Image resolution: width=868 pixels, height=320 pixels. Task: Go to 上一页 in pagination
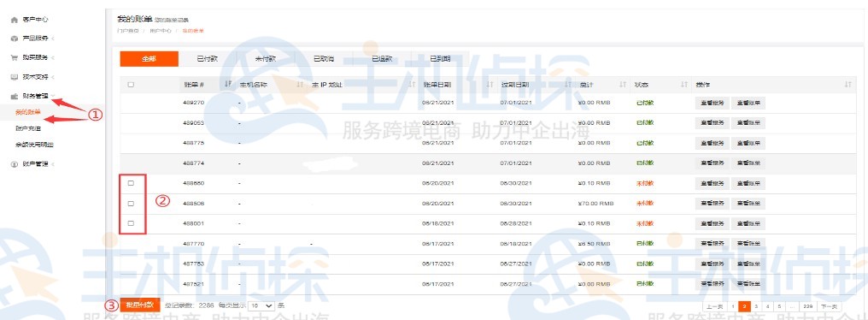(x=715, y=306)
